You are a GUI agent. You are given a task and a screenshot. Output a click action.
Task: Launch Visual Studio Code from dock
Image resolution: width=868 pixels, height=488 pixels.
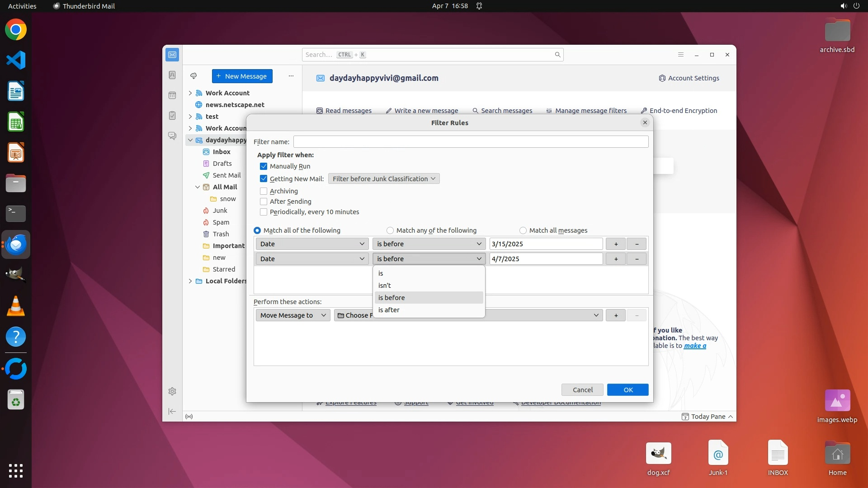click(x=16, y=60)
